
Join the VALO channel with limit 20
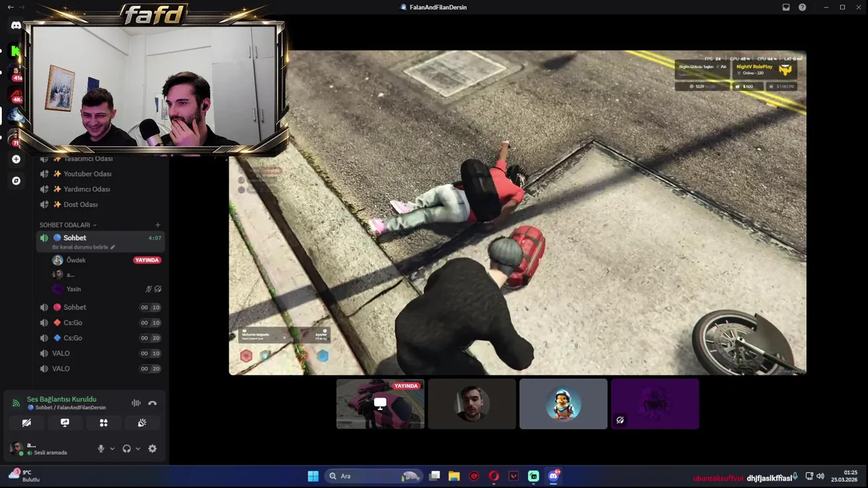coord(100,369)
